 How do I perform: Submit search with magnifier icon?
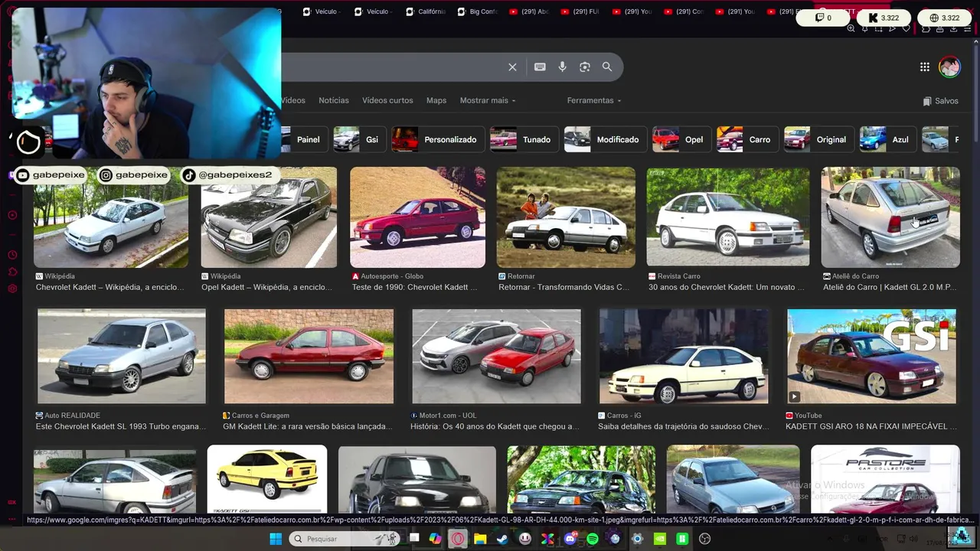coord(607,67)
